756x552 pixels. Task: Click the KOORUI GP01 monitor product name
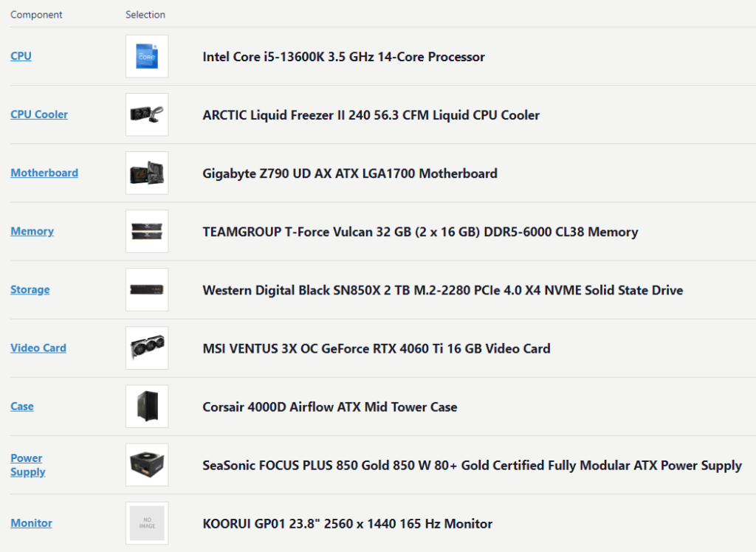point(347,524)
